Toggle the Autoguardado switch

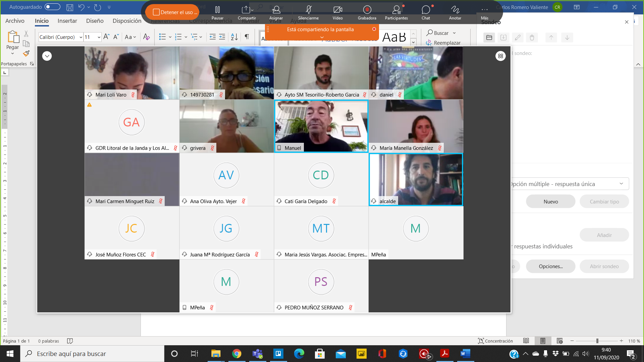coord(52,7)
